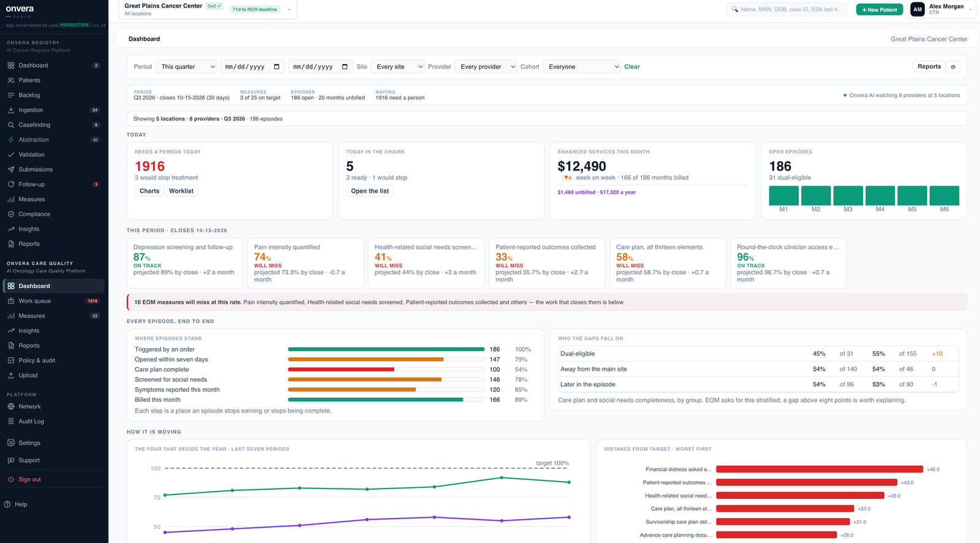
Task: Open Follow-up using its sidebar icon
Action: coord(11,184)
